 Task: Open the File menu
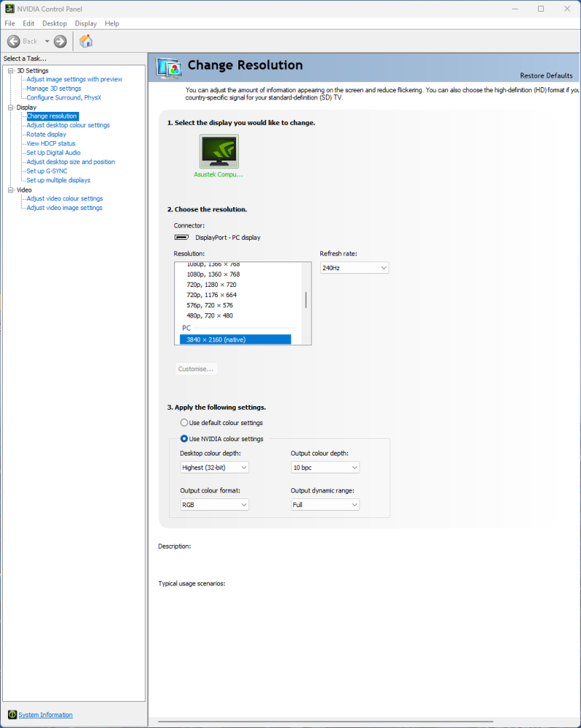click(9, 23)
